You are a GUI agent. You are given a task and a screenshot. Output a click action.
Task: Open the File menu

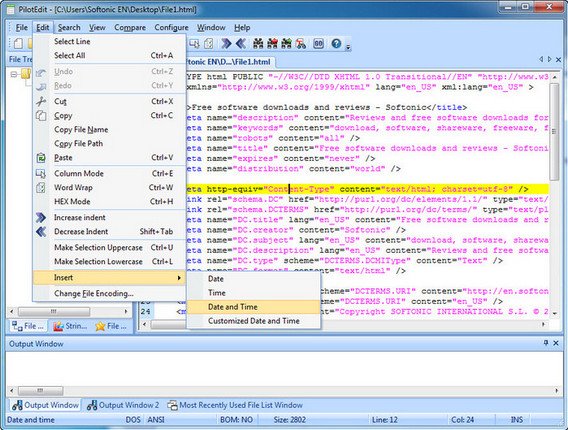[21, 28]
